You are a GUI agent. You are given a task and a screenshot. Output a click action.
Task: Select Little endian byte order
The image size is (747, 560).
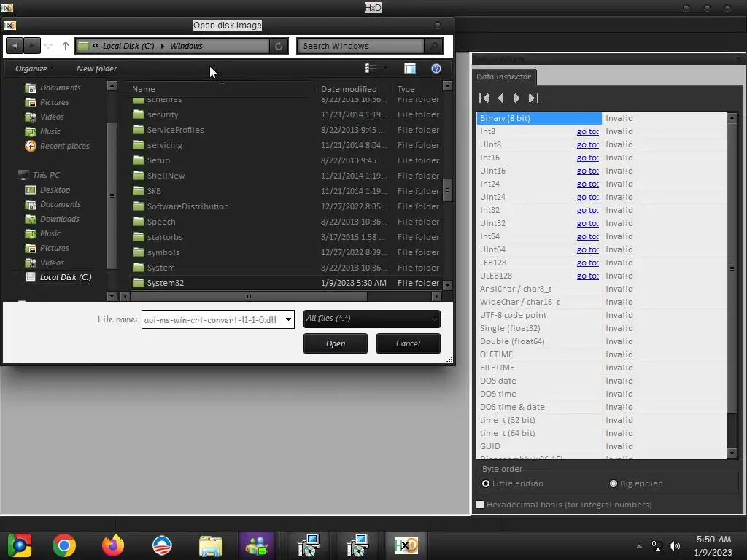512,483
